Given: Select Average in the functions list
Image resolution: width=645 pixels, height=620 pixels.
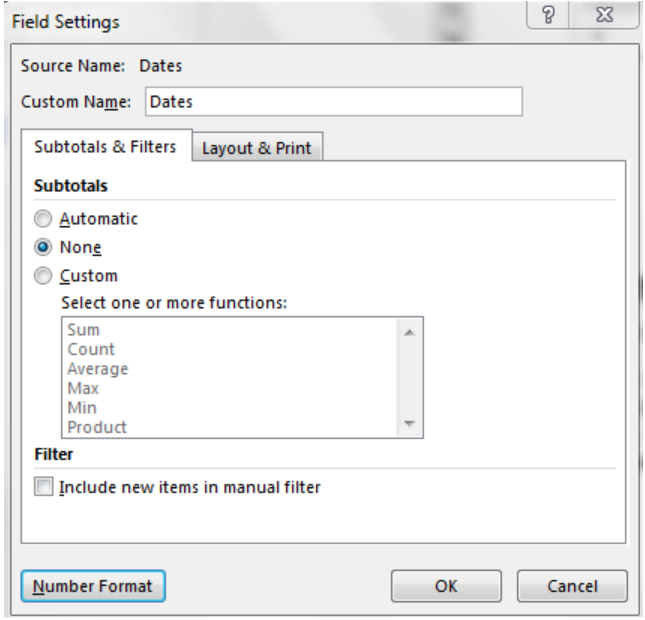Looking at the screenshot, I should pos(98,369).
